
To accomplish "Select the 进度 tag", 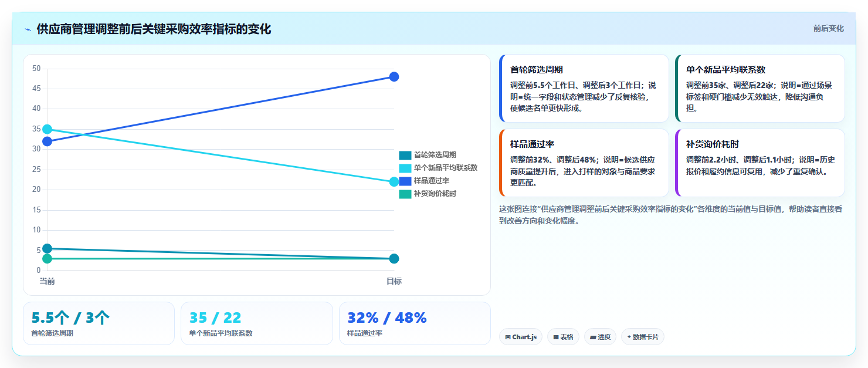I will tap(600, 337).
